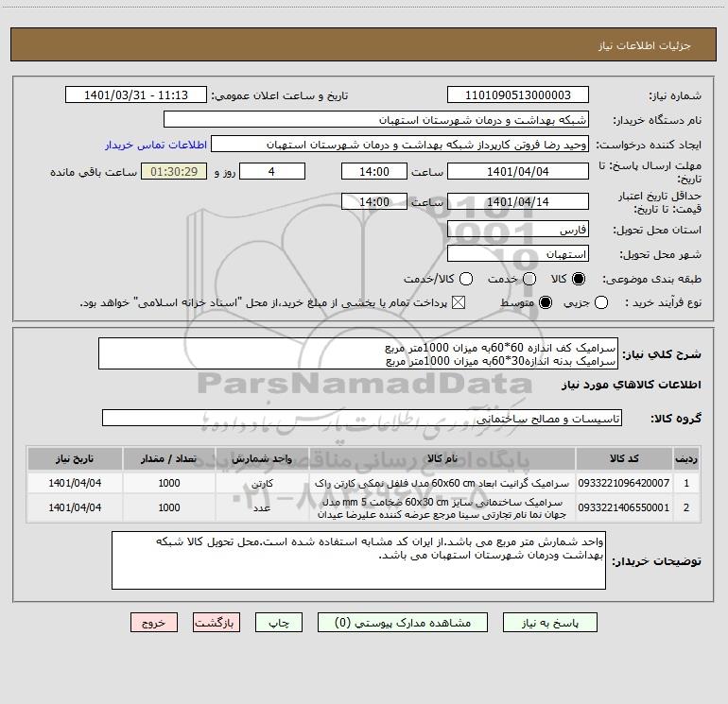Screen dimensions: 728x704
Task: Click need date 1401/04/04 in row 2
Action: pyautogui.click(x=75, y=507)
